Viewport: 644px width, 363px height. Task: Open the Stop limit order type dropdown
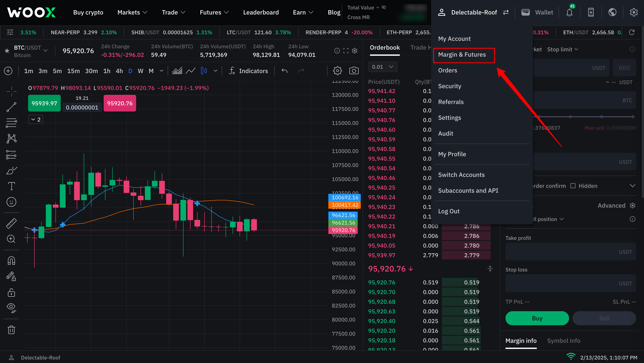[562, 49]
